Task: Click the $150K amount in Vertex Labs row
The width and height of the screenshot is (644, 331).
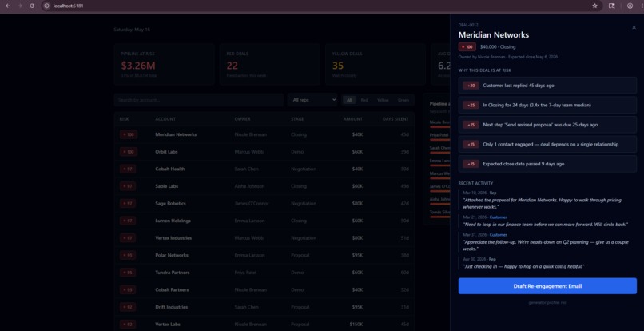Action: pyautogui.click(x=356, y=325)
